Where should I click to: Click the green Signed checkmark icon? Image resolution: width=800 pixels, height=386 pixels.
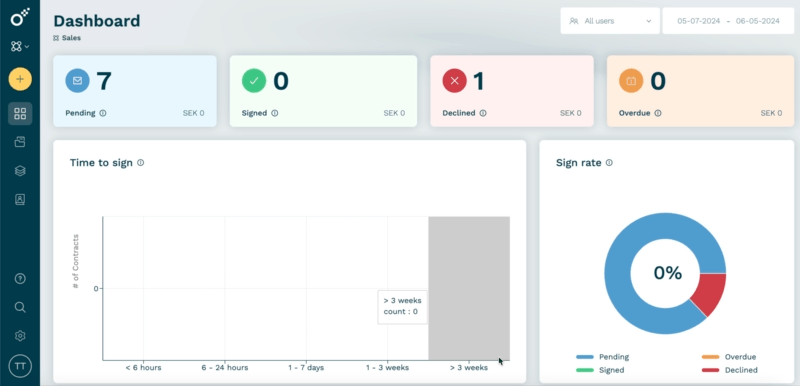(x=254, y=81)
